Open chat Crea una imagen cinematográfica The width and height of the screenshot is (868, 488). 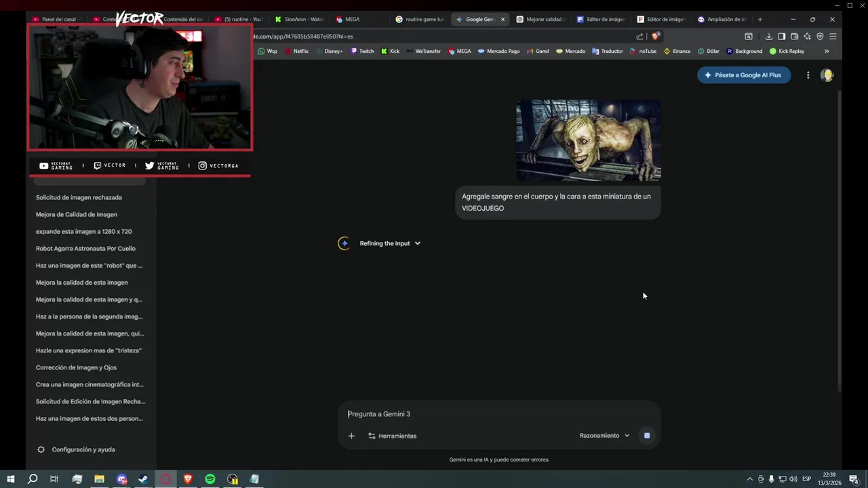click(x=89, y=384)
